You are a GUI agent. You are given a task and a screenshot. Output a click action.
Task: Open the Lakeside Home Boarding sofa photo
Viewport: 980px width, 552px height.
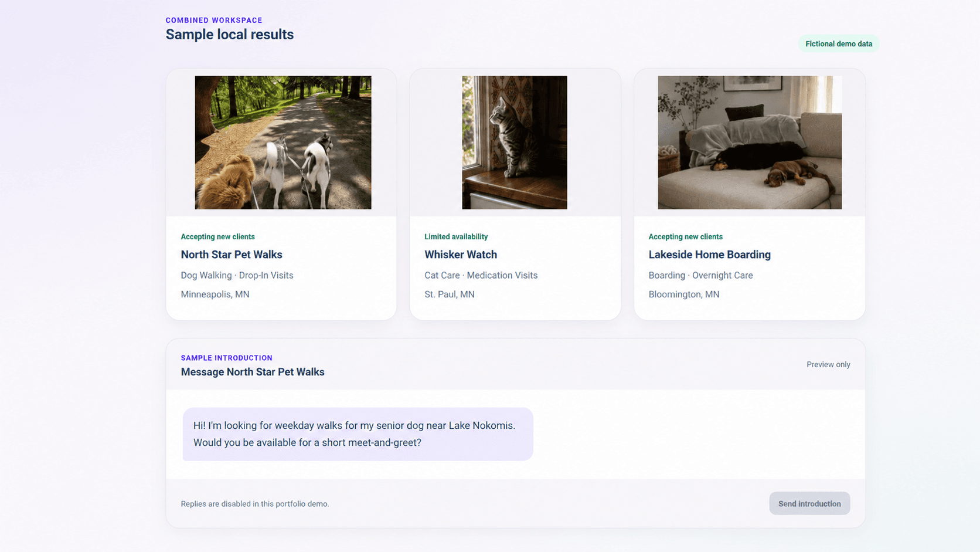750,143
